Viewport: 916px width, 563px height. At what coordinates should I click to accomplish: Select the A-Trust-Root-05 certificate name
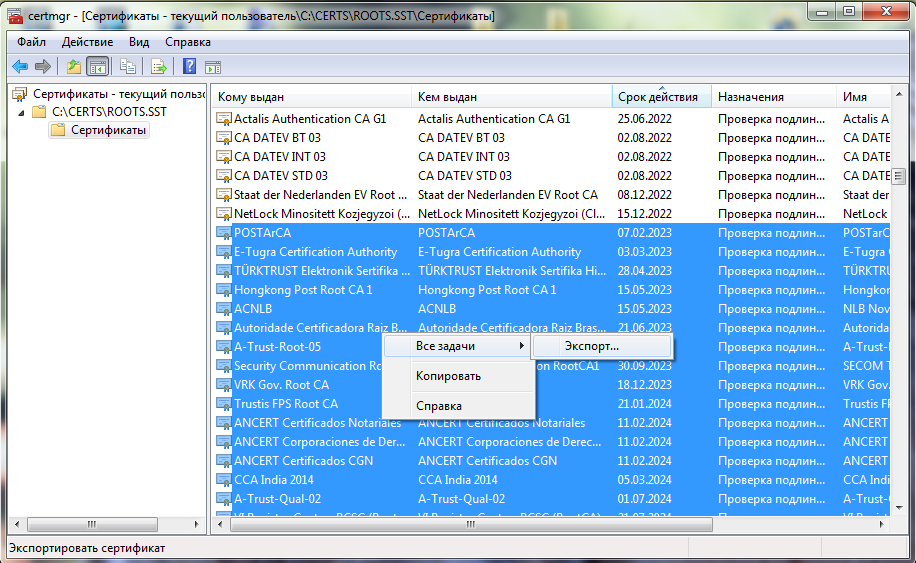pyautogui.click(x=277, y=347)
